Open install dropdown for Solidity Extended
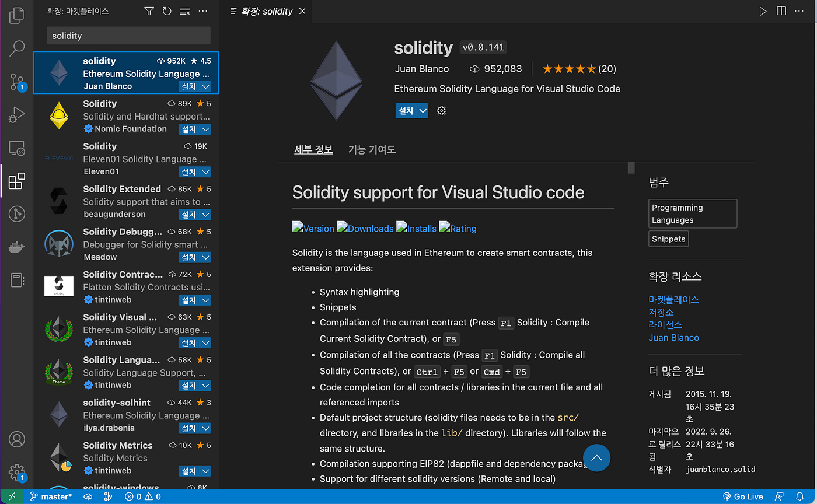 (205, 215)
